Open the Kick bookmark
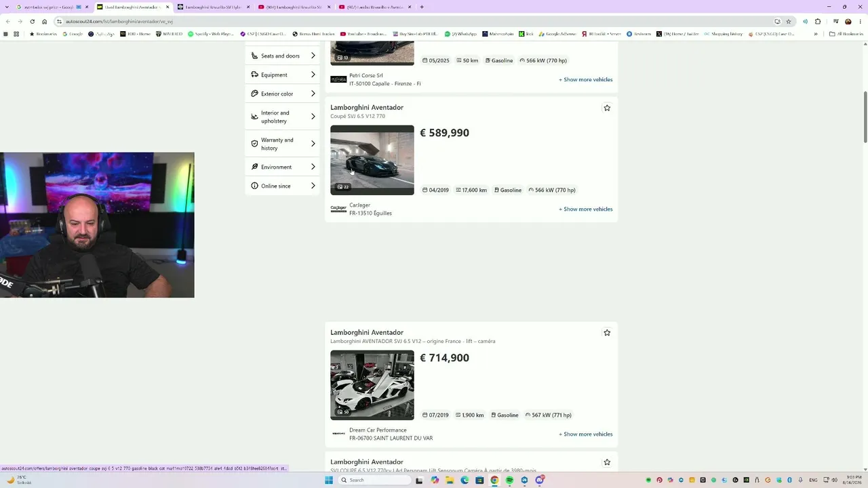The image size is (868, 488). pyautogui.click(x=526, y=34)
